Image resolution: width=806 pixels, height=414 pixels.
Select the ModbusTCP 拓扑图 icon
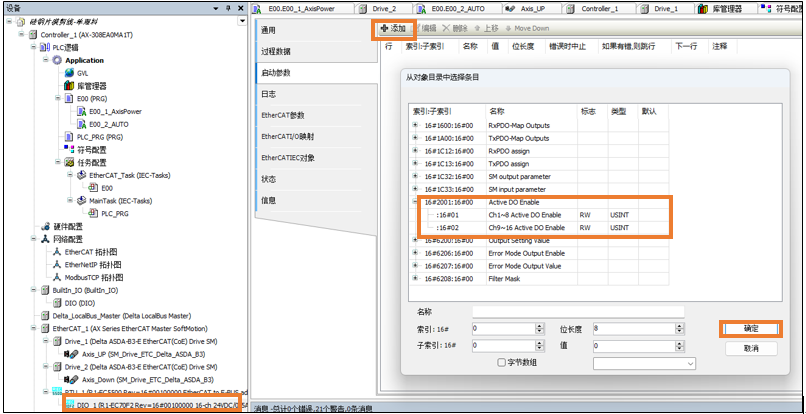56,276
